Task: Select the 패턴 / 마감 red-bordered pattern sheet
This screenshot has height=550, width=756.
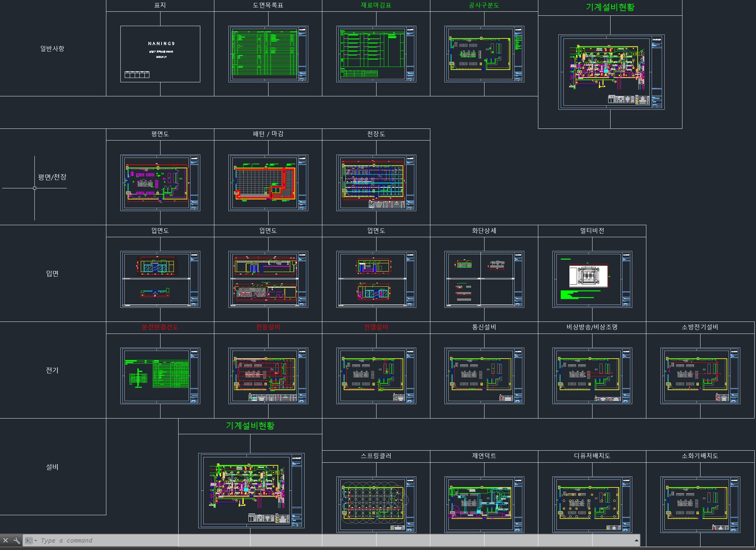Action: click(x=268, y=183)
